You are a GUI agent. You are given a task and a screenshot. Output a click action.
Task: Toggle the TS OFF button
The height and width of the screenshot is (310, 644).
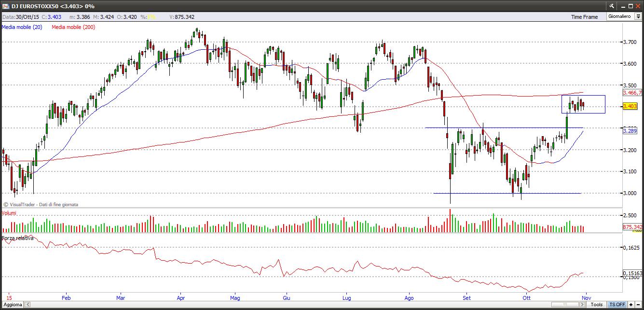point(617,305)
